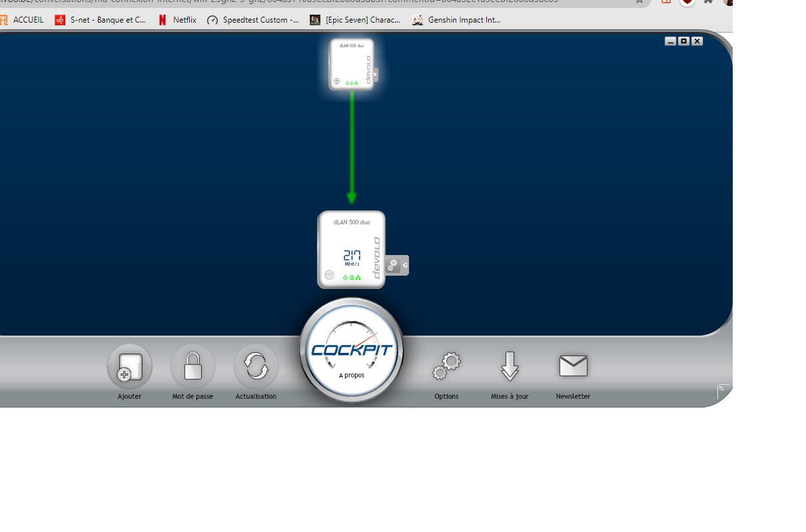Viewport: 806px width, 532px height.
Task: Open the Options gears icon
Action: (446, 366)
